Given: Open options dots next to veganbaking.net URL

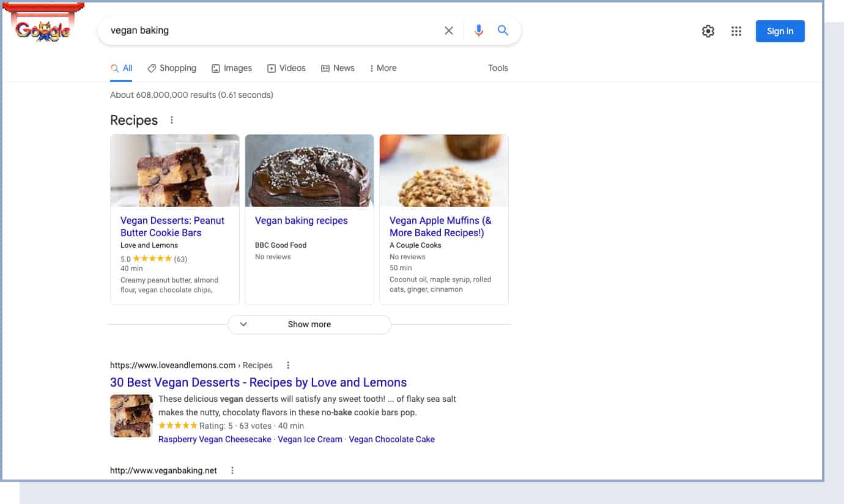Looking at the screenshot, I should [232, 470].
